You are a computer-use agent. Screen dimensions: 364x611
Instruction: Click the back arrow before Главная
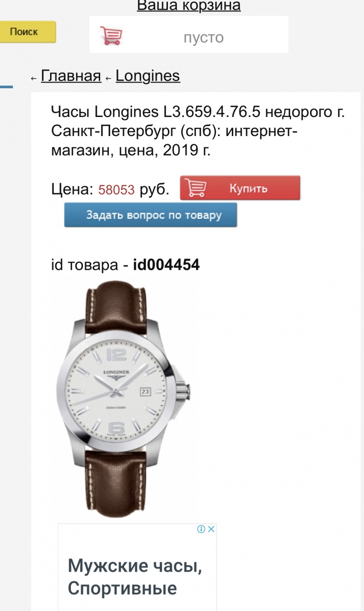33,78
